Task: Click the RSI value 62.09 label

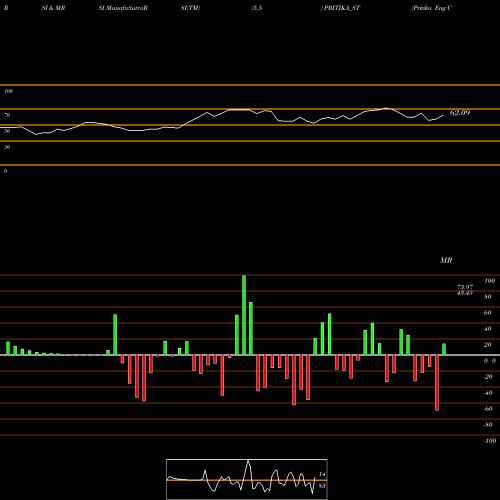Action: (460, 113)
